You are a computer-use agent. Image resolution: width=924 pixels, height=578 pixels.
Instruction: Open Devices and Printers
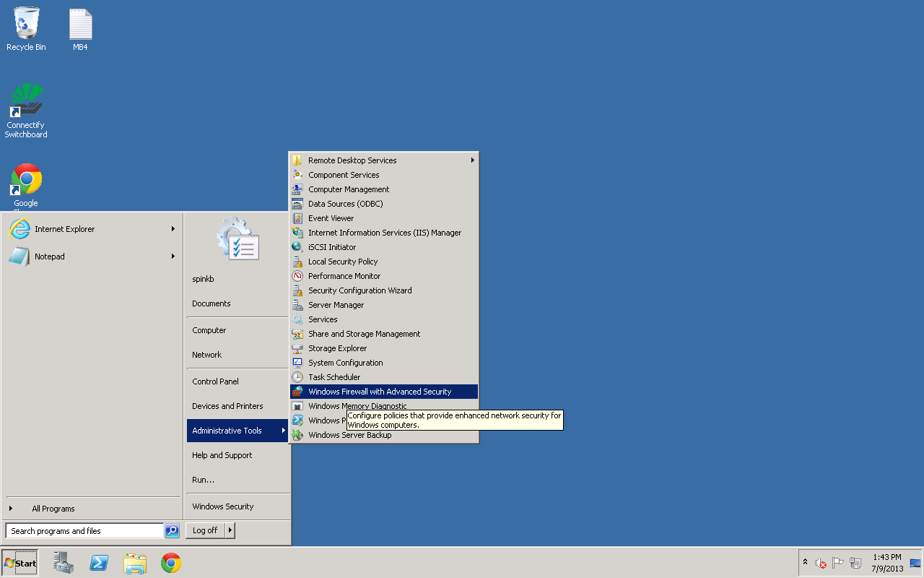click(237, 406)
